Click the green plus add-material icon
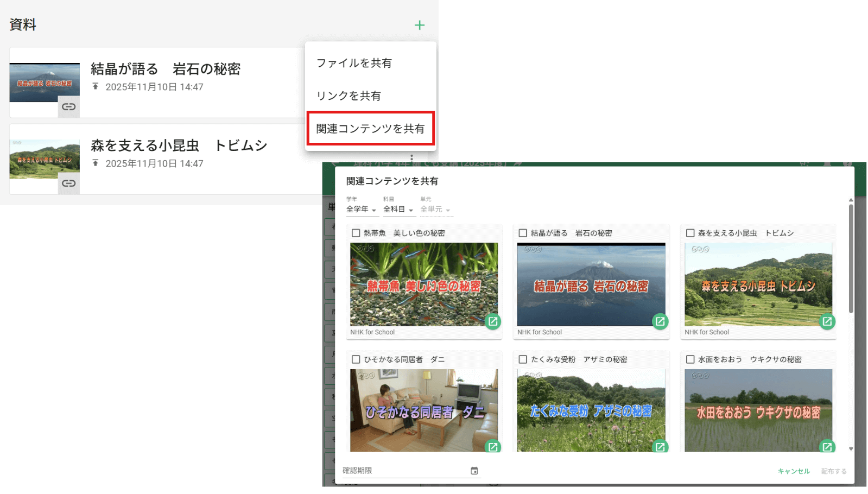This screenshot has height=494, width=868. [x=419, y=25]
